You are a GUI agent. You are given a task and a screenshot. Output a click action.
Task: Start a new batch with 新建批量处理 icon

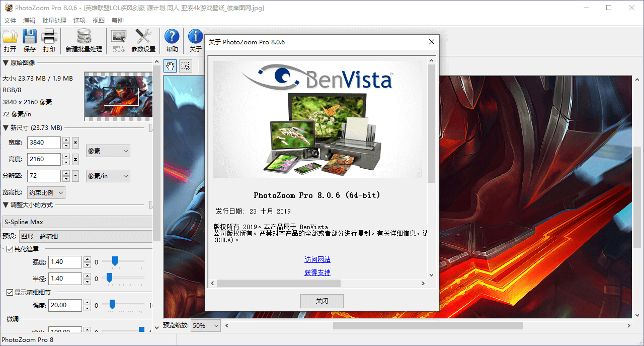(x=84, y=40)
